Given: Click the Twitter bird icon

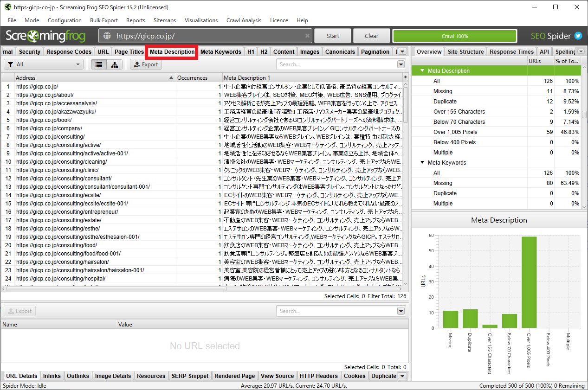Looking at the screenshot, I should pos(578,36).
